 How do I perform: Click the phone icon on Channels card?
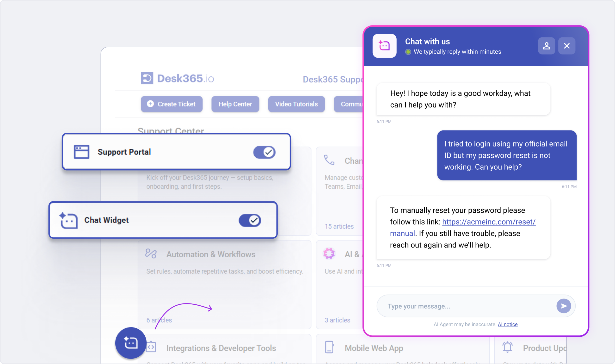329,160
